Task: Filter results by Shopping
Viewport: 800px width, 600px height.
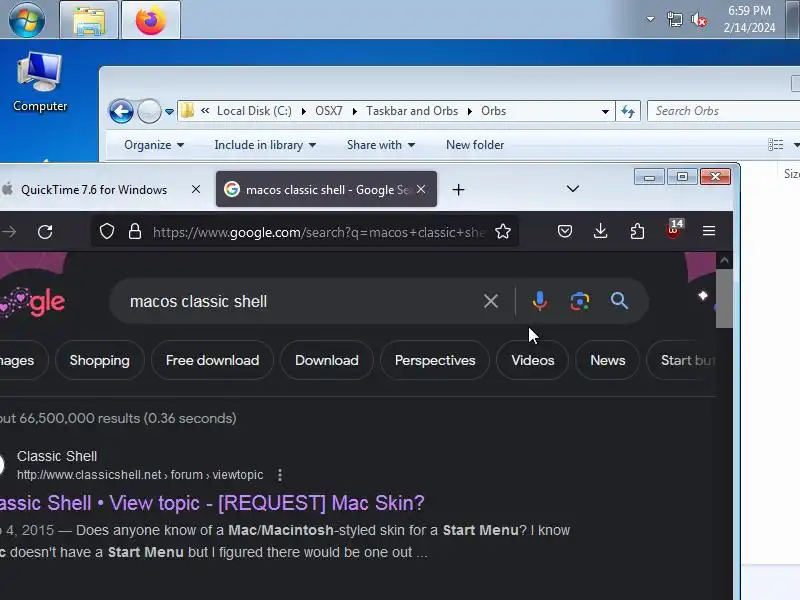Action: coord(99,360)
